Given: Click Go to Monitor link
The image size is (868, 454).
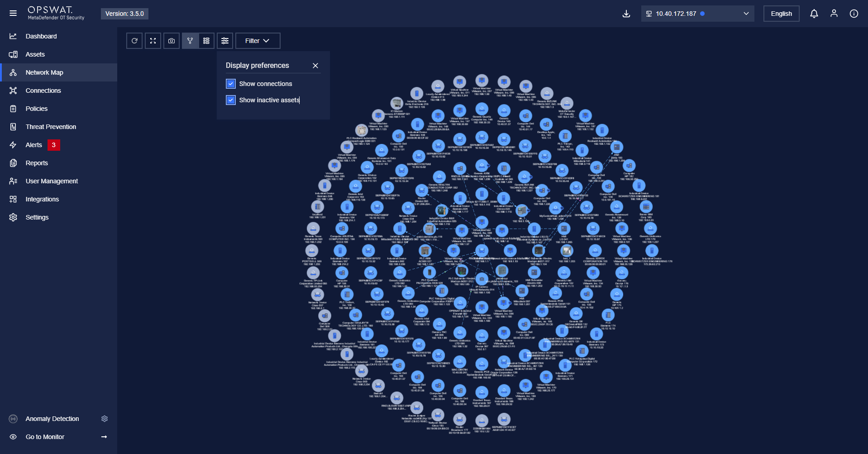Looking at the screenshot, I should 45,437.
